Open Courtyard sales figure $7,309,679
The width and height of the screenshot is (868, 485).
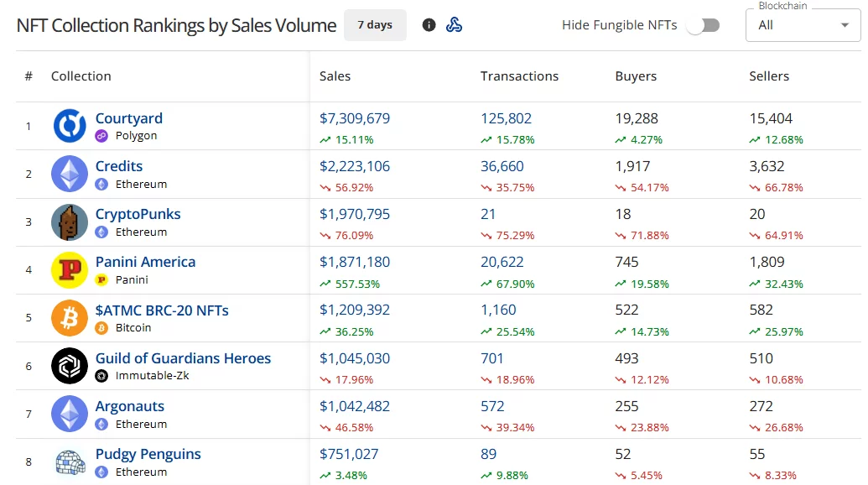(354, 118)
